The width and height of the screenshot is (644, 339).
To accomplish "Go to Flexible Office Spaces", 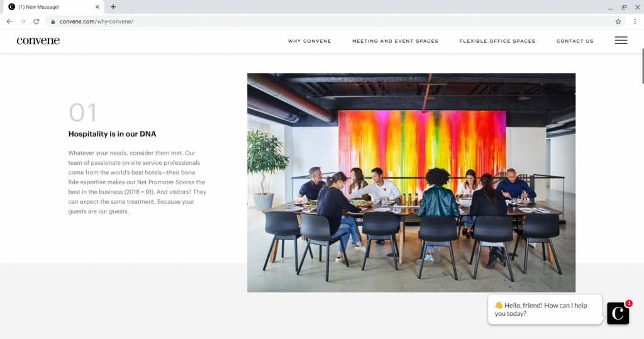I will point(497,41).
